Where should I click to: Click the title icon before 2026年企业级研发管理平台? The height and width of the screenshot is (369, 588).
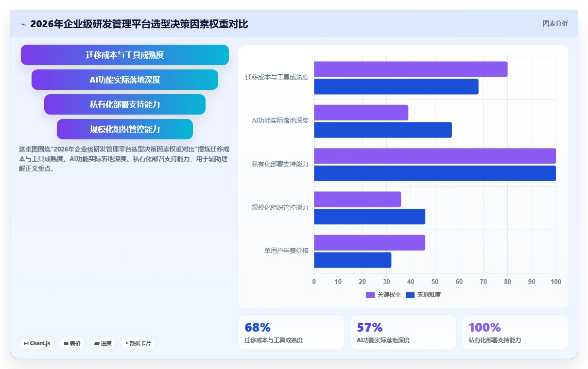tap(23, 24)
